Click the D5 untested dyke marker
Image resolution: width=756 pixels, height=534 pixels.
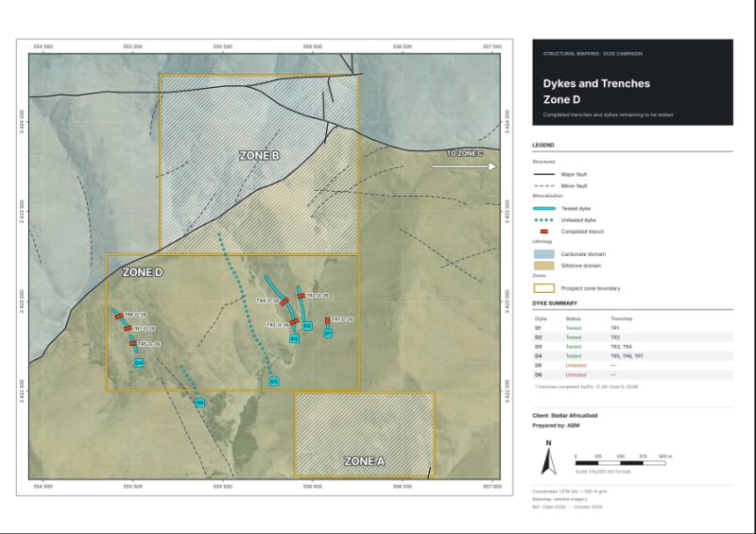[x=274, y=382]
